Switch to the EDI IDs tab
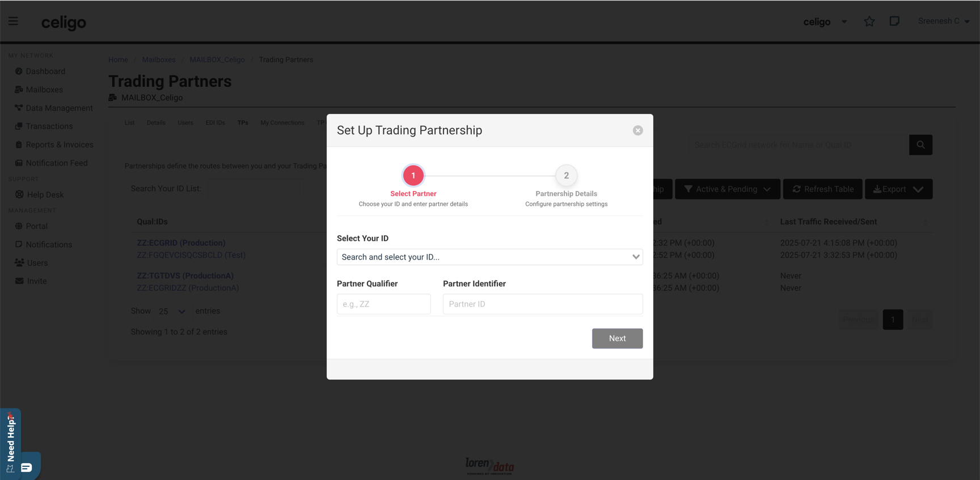This screenshot has height=480, width=980. click(x=215, y=122)
